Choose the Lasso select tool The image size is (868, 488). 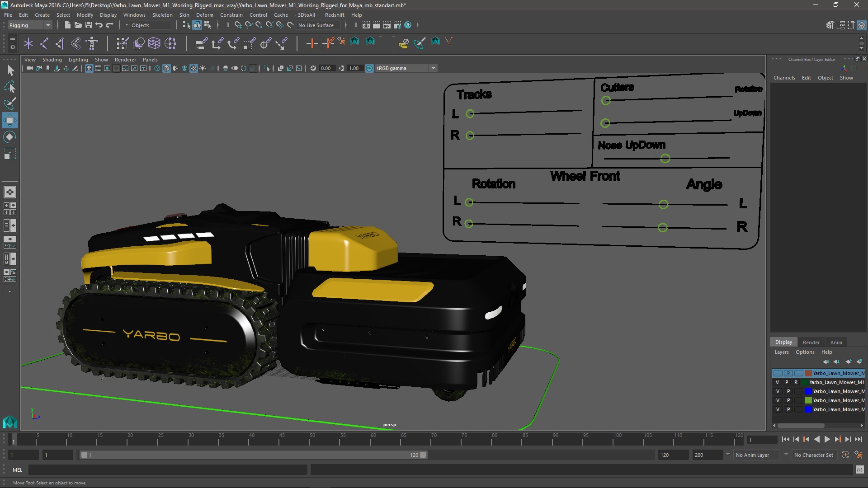coord(10,87)
